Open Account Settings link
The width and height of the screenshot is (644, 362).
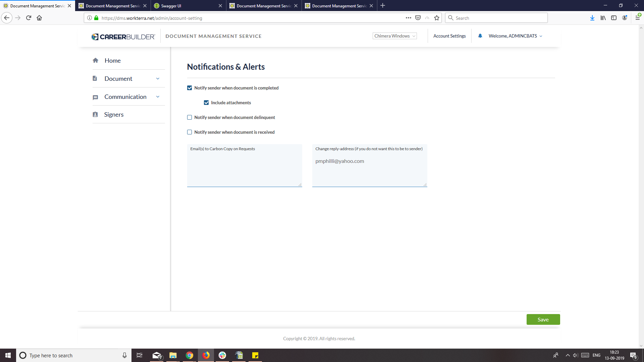click(x=449, y=36)
